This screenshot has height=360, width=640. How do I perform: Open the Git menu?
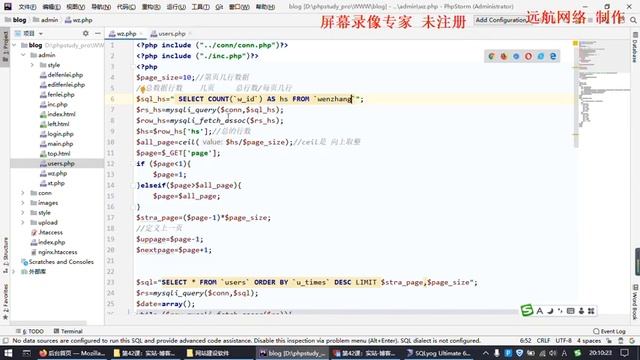(x=219, y=7)
